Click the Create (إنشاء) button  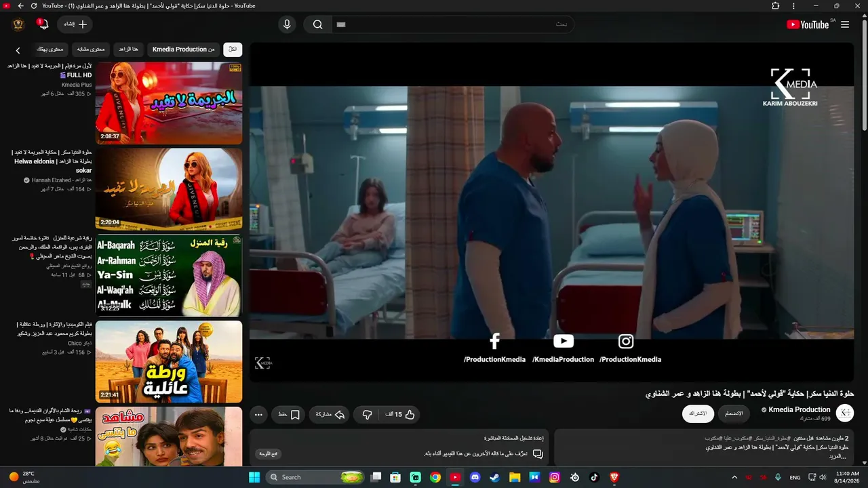point(75,24)
